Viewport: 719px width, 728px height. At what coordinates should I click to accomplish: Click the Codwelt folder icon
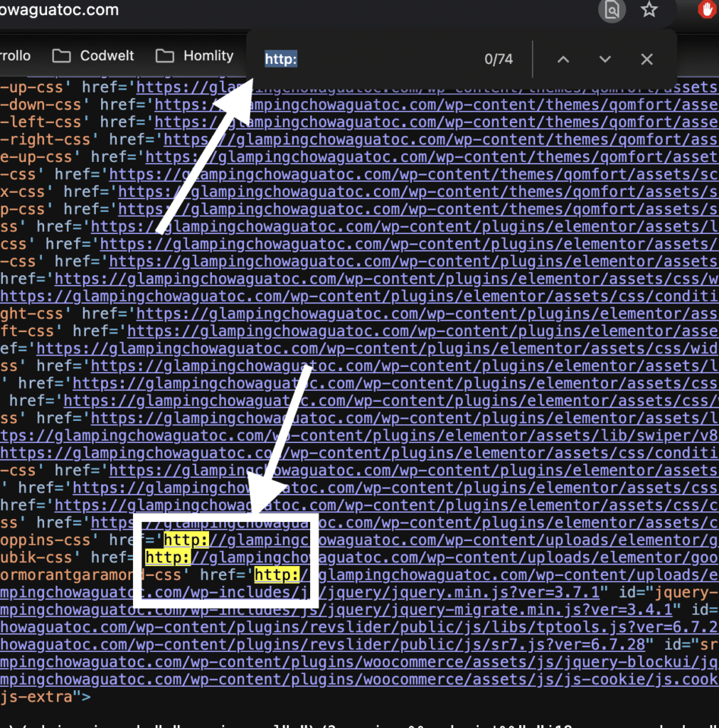click(x=60, y=55)
